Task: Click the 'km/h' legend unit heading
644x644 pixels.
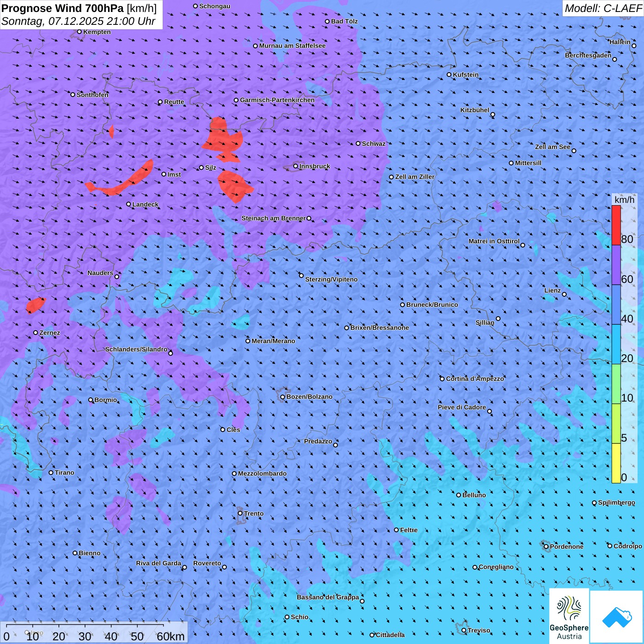Action: (624, 199)
